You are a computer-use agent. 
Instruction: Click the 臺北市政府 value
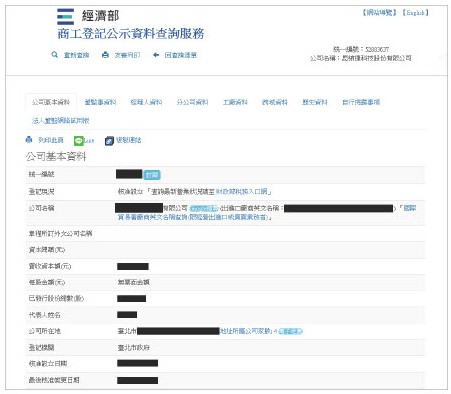pos(133,348)
